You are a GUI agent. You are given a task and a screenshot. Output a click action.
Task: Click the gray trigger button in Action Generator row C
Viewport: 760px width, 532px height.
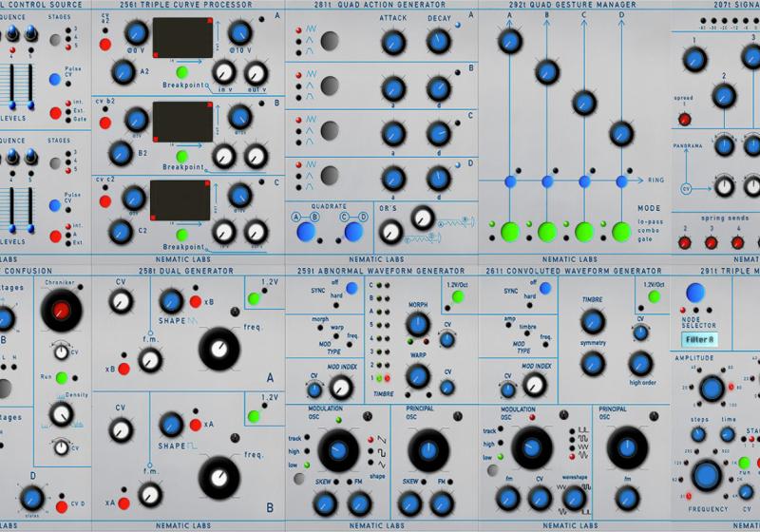pos(330,131)
